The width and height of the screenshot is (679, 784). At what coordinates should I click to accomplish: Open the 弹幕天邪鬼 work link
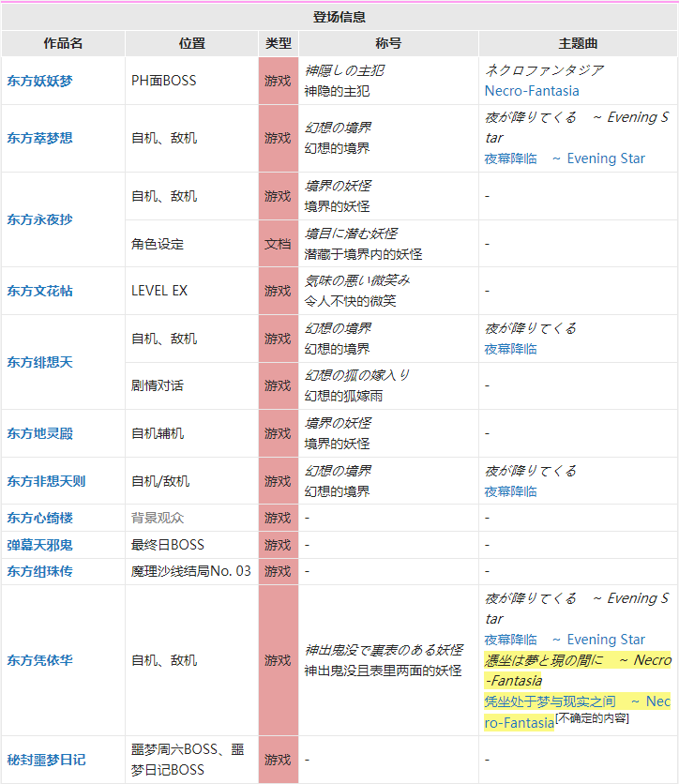(x=39, y=545)
